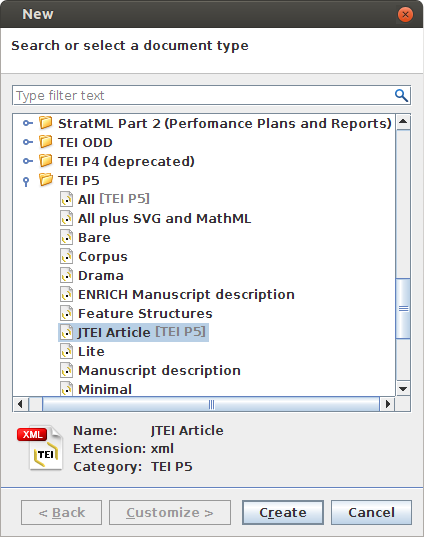
Task: Select All plus SVG and MathML
Action: (x=164, y=218)
